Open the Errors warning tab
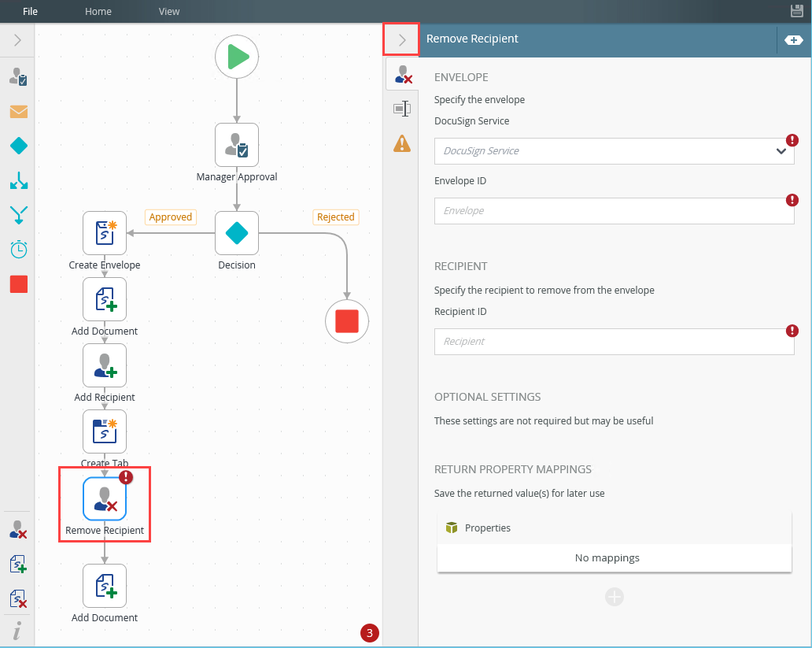 402,143
